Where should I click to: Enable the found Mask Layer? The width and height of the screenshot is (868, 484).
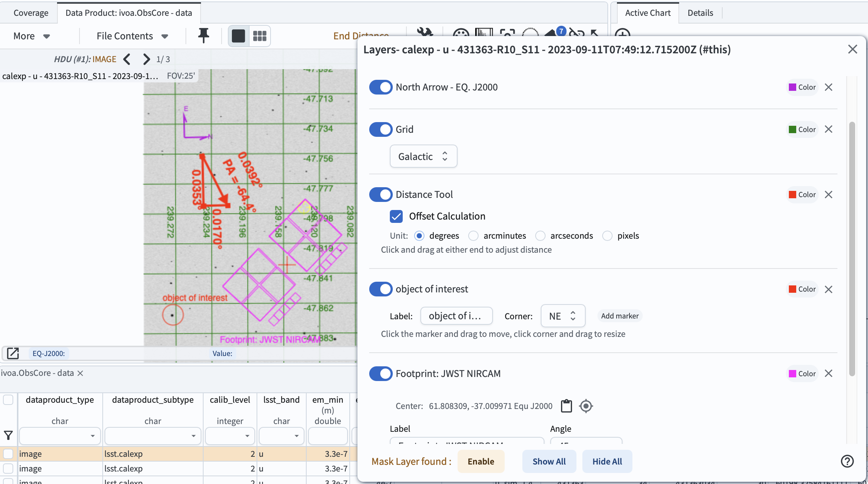[481, 461]
